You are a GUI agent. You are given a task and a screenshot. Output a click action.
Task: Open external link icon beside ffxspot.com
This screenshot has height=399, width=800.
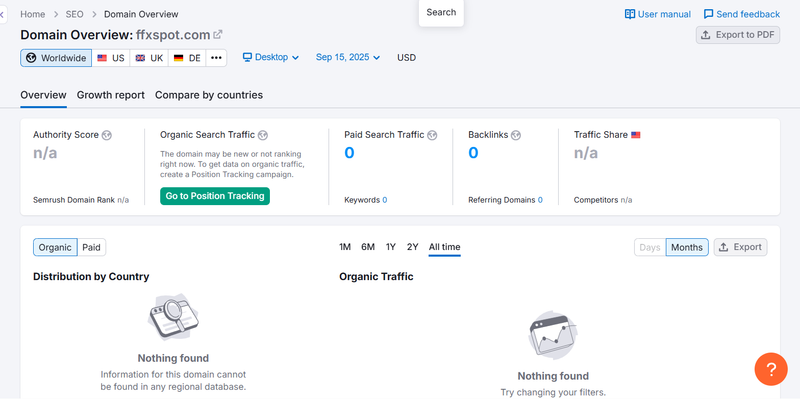click(218, 35)
